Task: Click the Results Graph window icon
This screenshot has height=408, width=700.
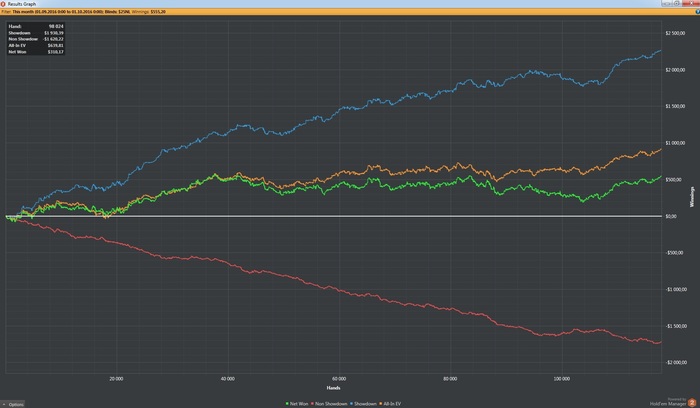Action: 3,4
